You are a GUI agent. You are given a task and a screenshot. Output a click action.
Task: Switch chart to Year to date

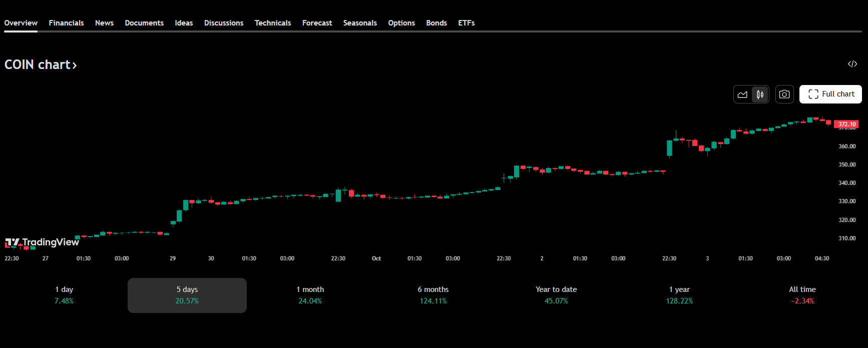[x=556, y=295]
